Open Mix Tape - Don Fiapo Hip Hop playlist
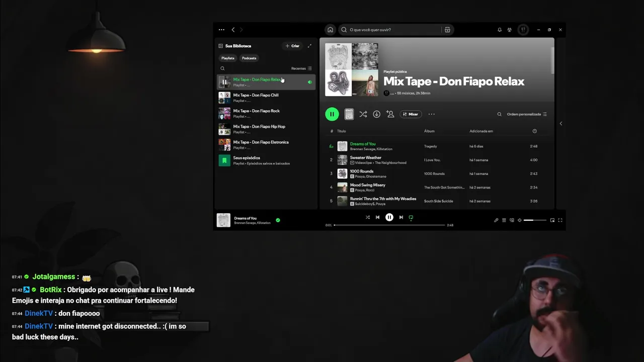 pos(266,129)
